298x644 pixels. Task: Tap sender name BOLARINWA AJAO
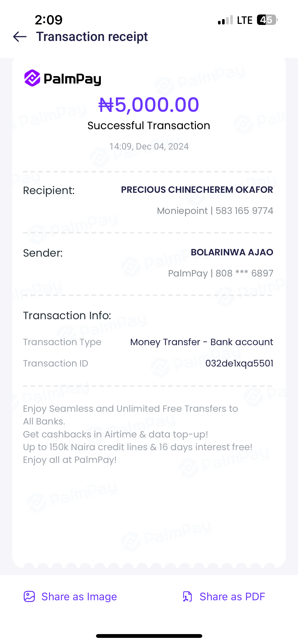pos(232,252)
